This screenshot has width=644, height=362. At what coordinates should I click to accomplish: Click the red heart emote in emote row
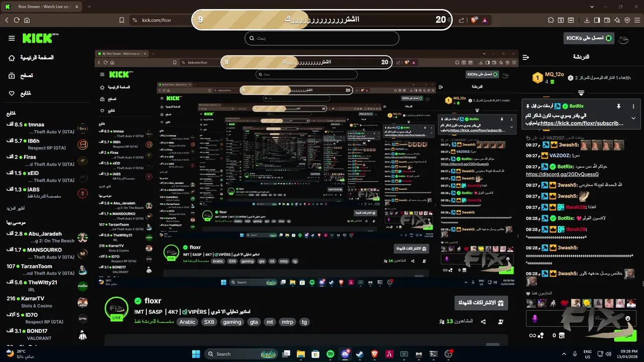564,303
